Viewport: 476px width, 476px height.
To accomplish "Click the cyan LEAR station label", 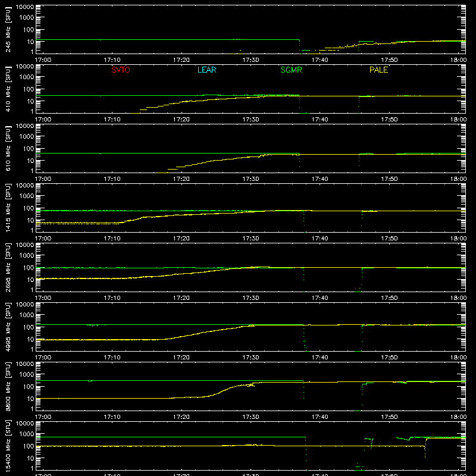I will 206,70.
